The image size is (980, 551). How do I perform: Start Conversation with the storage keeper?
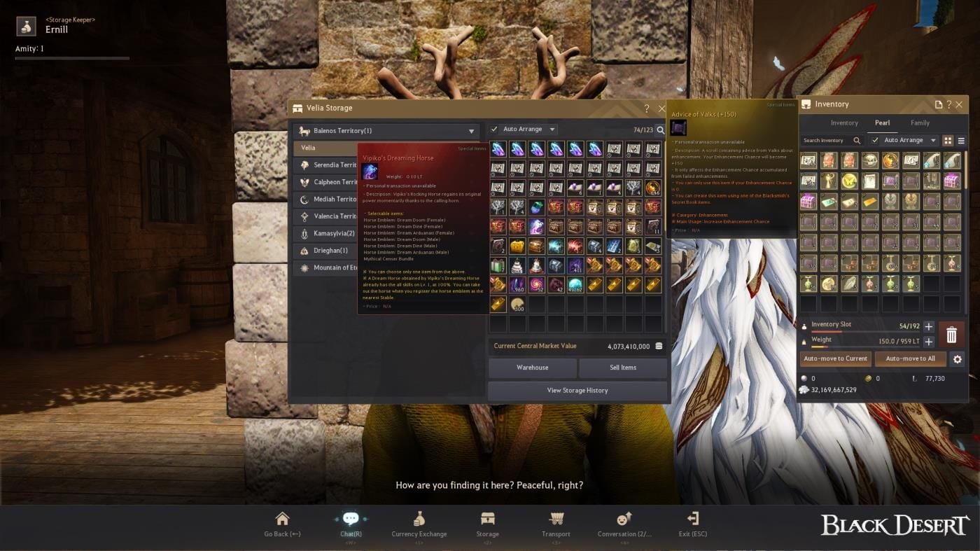click(624, 519)
